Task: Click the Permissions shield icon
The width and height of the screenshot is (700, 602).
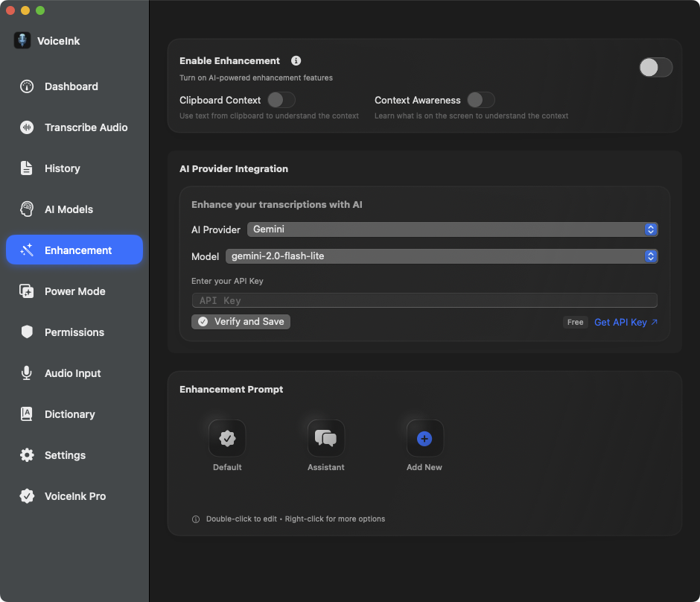Action: tap(27, 332)
